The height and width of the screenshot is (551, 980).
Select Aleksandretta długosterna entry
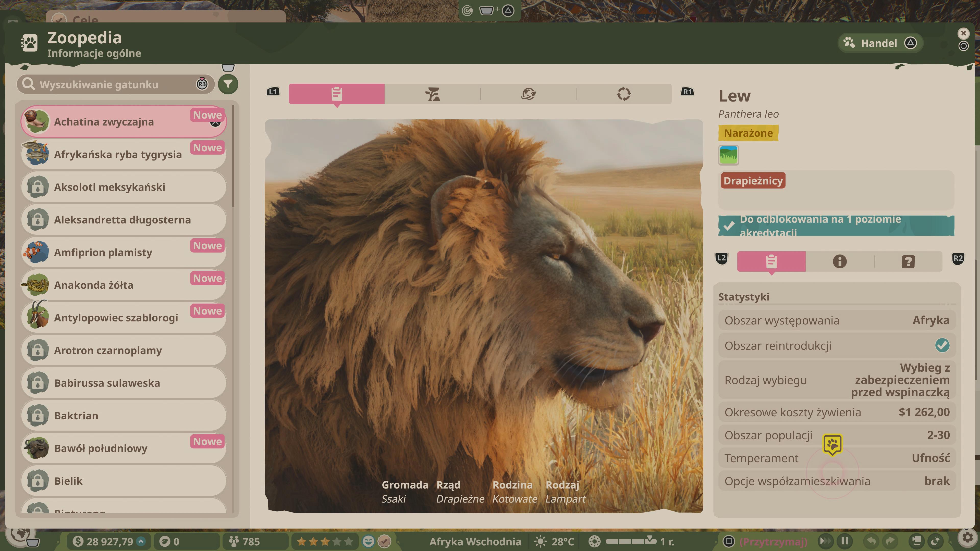coord(124,220)
